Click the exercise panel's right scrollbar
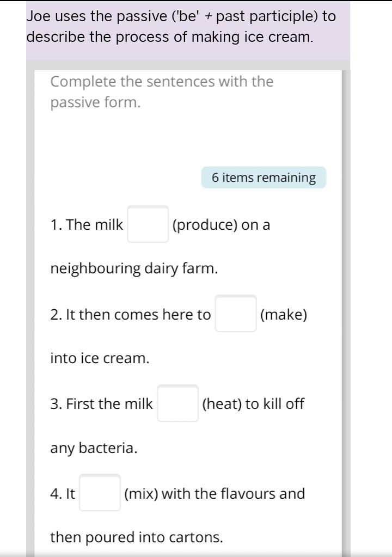392x557 pixels. point(346,313)
